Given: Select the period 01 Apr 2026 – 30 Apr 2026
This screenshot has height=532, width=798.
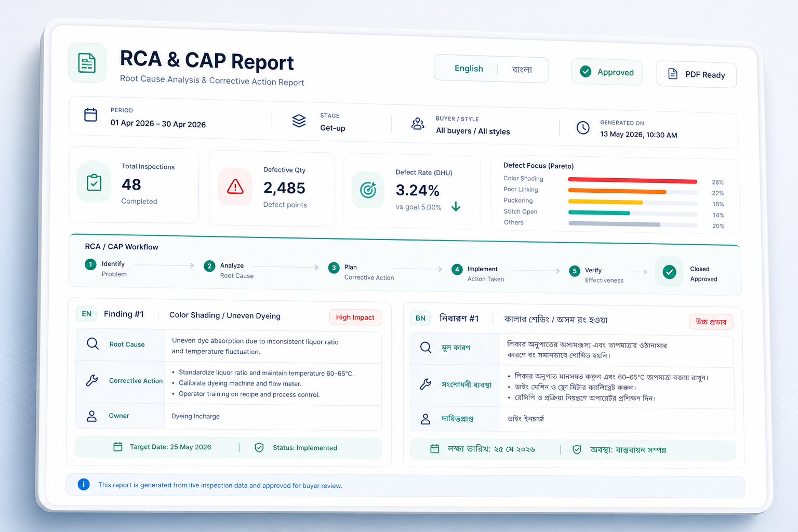Looking at the screenshot, I should (158, 124).
